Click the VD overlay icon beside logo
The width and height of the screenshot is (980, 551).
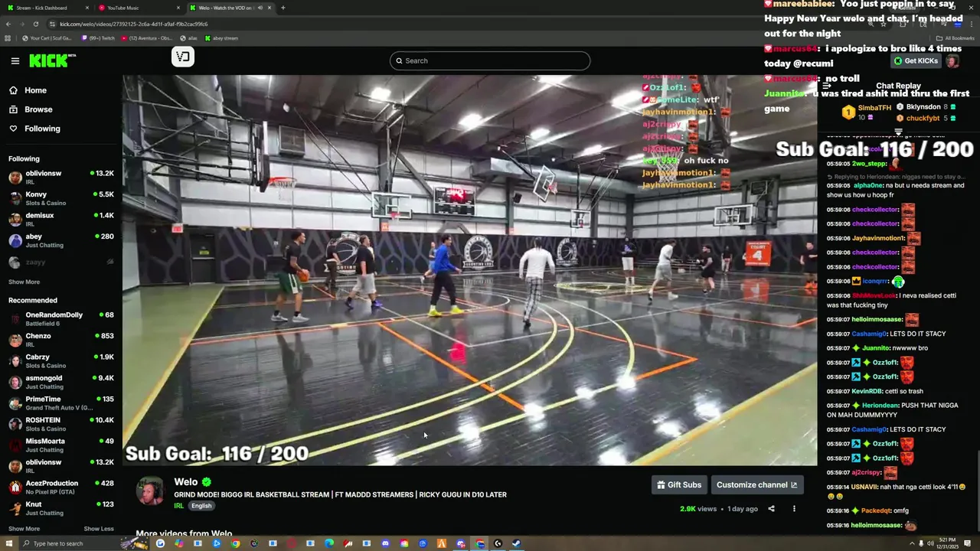[182, 57]
